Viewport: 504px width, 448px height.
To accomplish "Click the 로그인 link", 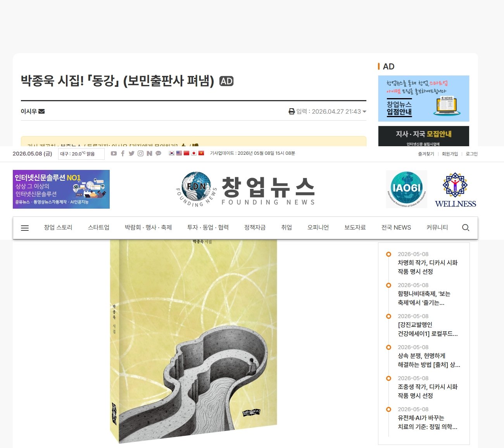I will (x=471, y=154).
